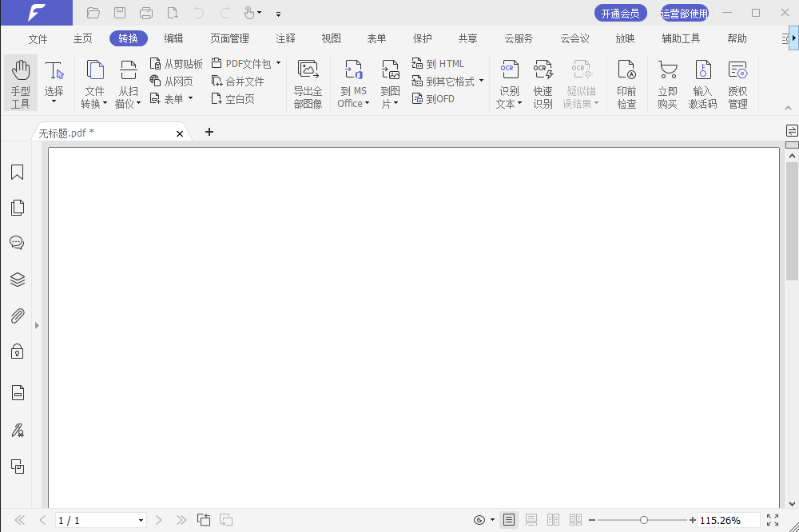Click Merge Files (合并文件)
This screenshot has width=799, height=532.
tap(237, 81)
